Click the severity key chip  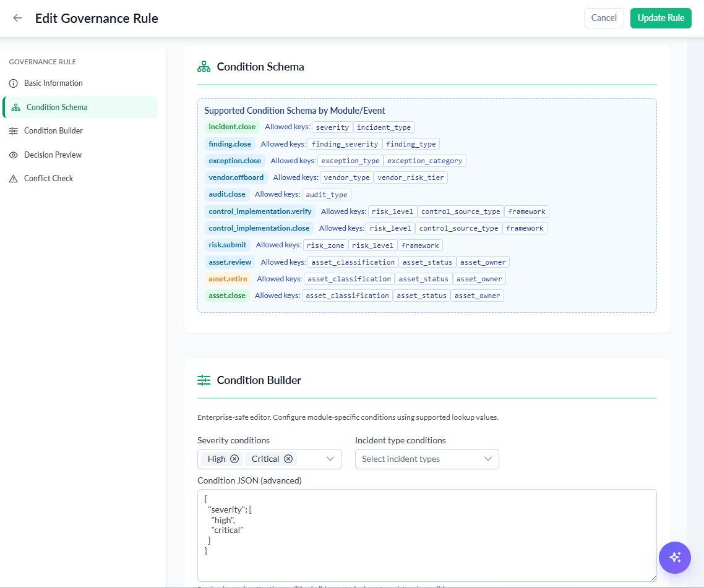(332, 127)
